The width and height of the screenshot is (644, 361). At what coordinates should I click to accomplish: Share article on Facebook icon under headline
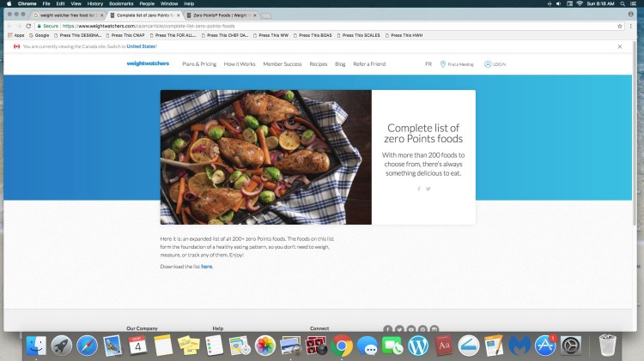419,189
